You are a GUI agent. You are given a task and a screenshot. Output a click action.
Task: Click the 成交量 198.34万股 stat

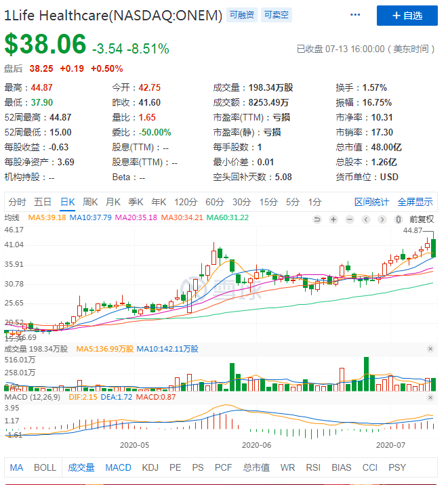(253, 88)
